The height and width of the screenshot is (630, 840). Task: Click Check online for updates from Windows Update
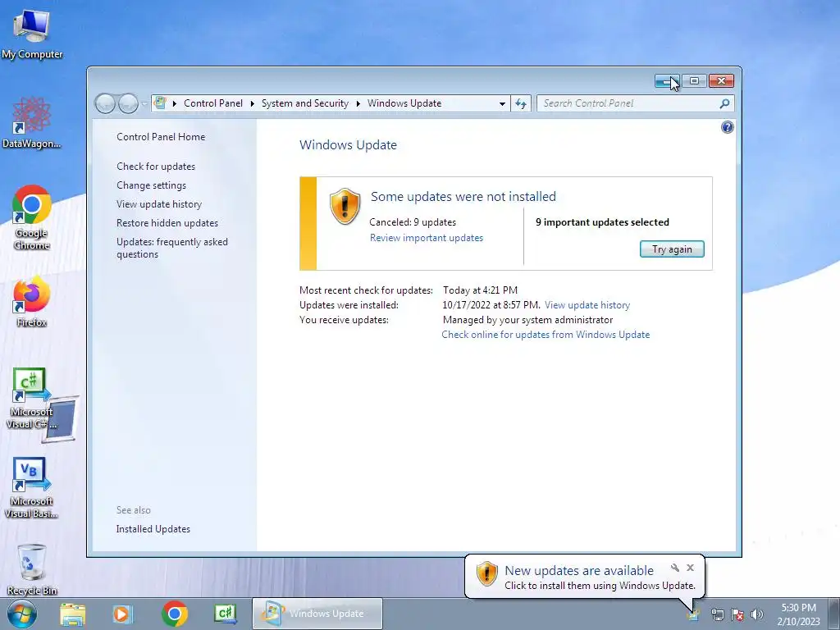(x=546, y=335)
